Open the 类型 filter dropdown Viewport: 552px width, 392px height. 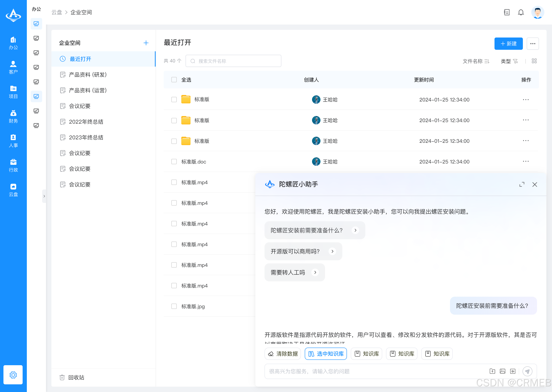(509, 61)
